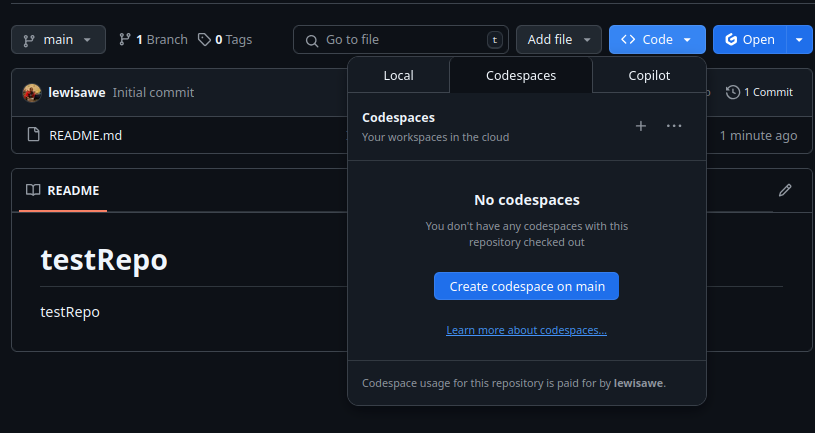
Task: Click the clock history icon by 1 Commit
Action: point(733,93)
